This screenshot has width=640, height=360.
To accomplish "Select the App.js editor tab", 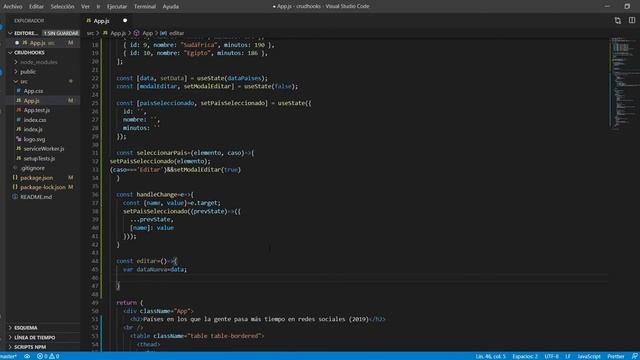I will [101, 20].
